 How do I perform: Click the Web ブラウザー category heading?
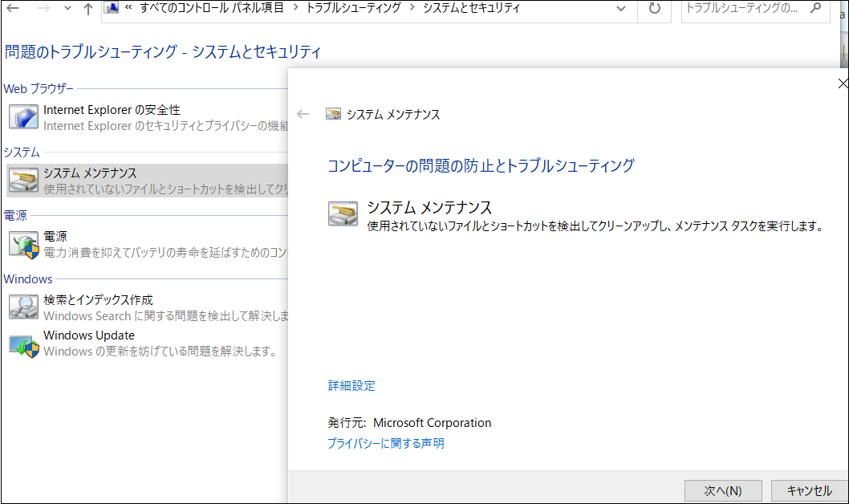coord(39,89)
